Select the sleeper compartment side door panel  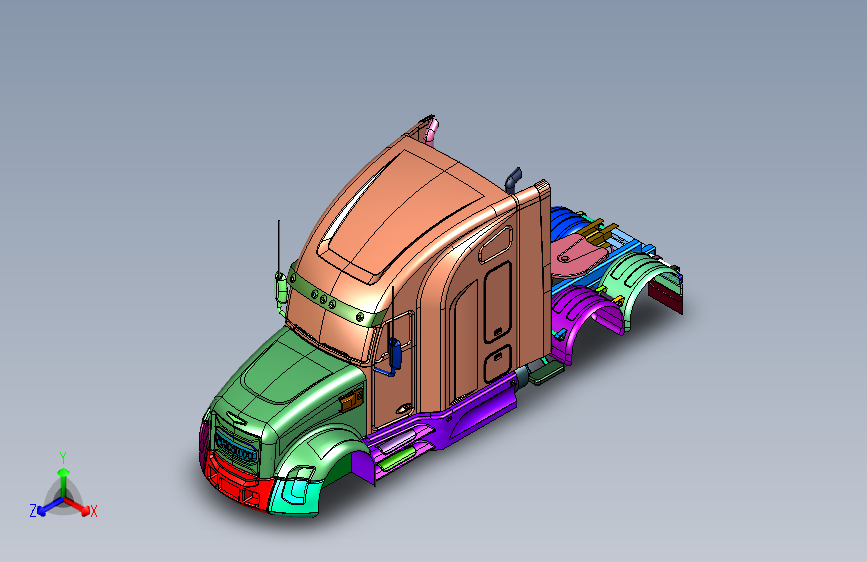[497, 301]
